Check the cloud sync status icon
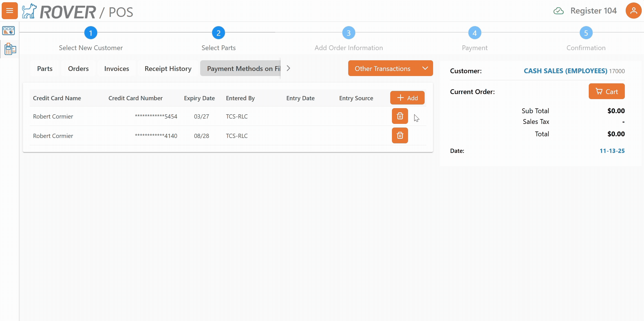This screenshot has height=321, width=644. [x=558, y=11]
